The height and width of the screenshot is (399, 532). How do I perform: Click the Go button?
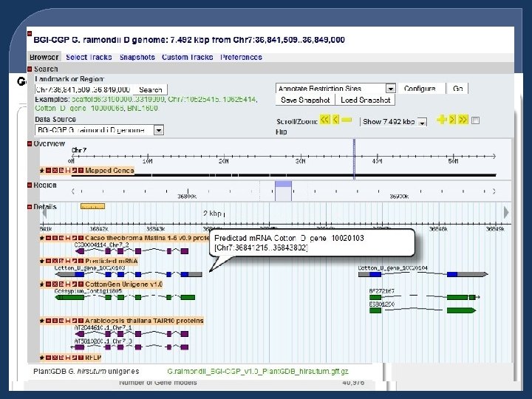coord(457,89)
